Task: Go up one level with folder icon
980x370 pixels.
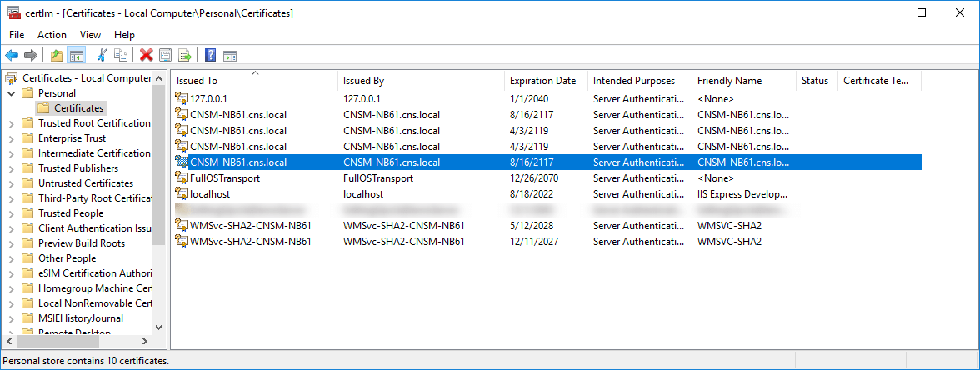Action: [57, 56]
